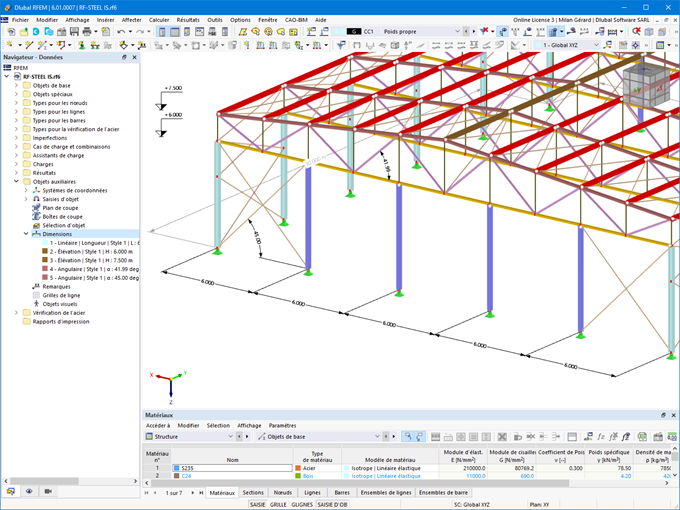This screenshot has height=510, width=680.
Task: Switch to the Barres tab
Action: pyautogui.click(x=342, y=493)
